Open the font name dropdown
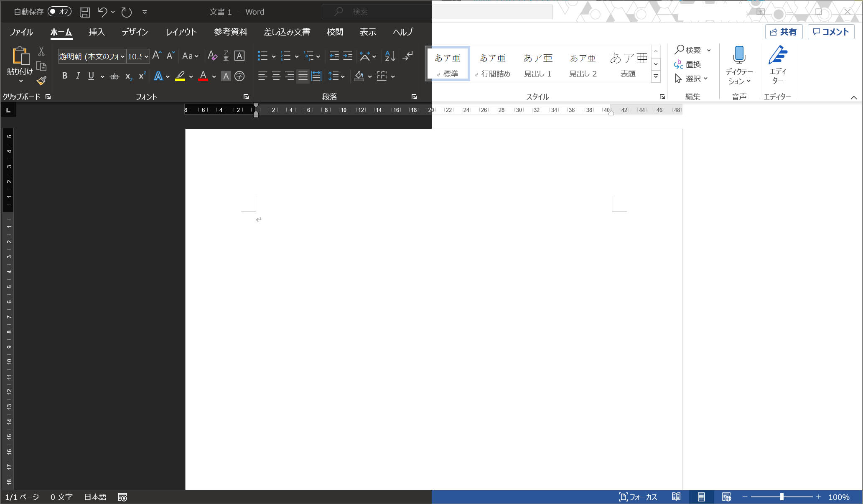863x504 pixels. (122, 56)
